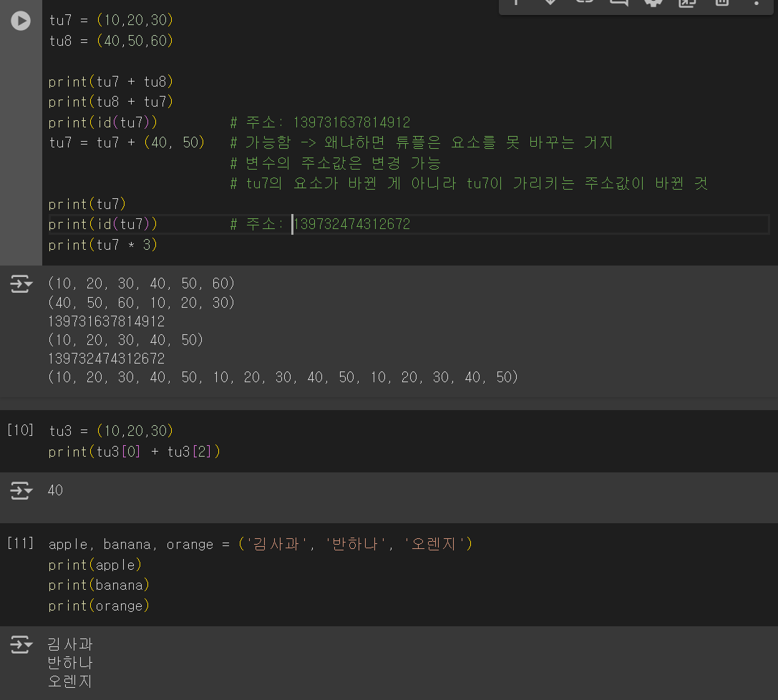The width and height of the screenshot is (778, 700).
Task: Click output value 139731637814912
Action: (x=106, y=321)
